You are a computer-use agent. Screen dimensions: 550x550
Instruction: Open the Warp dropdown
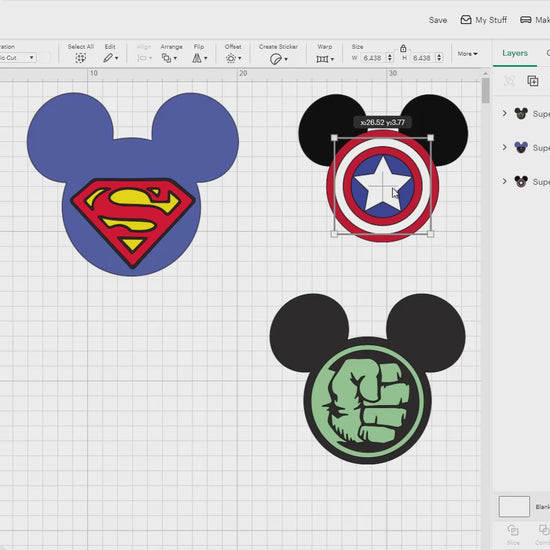325,59
